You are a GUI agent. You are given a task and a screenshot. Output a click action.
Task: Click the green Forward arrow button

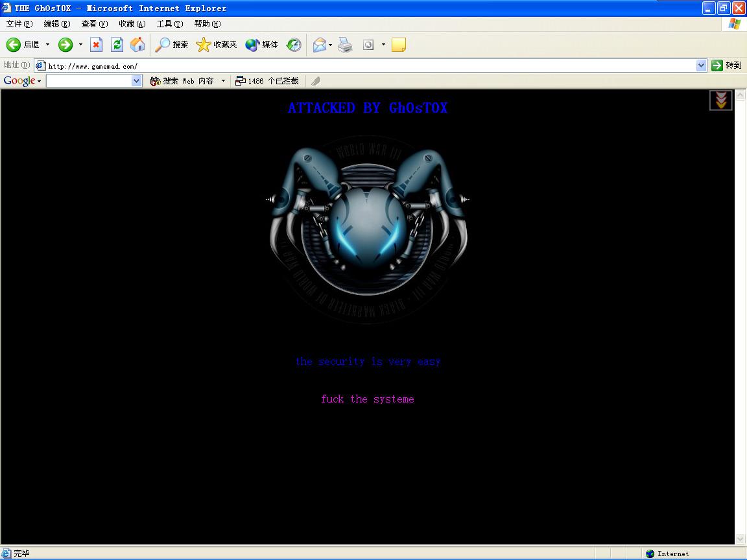[x=65, y=45]
